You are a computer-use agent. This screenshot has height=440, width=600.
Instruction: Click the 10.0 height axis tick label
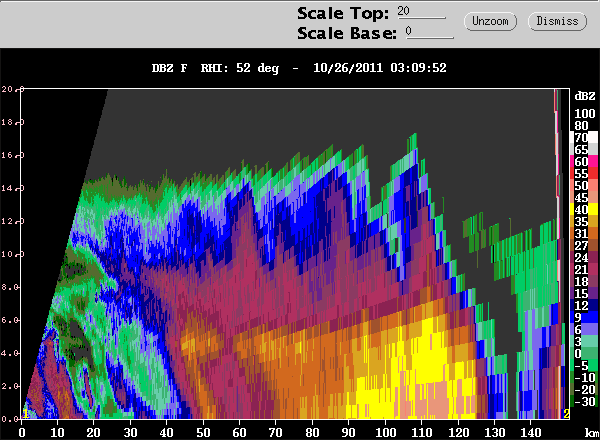(8, 254)
